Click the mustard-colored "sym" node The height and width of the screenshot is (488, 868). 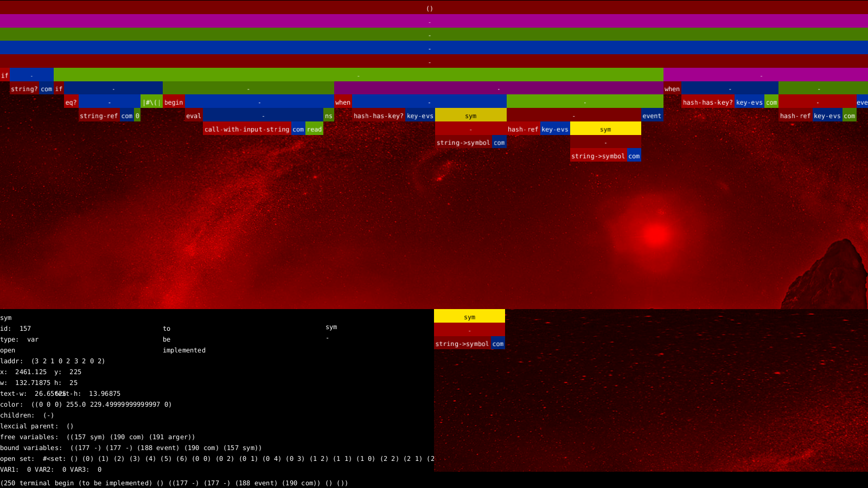point(470,115)
